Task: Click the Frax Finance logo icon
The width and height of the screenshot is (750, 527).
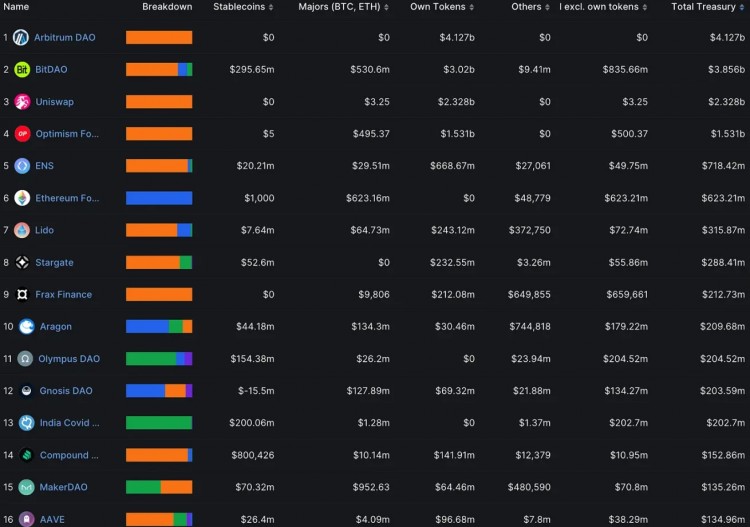Action: (22, 294)
